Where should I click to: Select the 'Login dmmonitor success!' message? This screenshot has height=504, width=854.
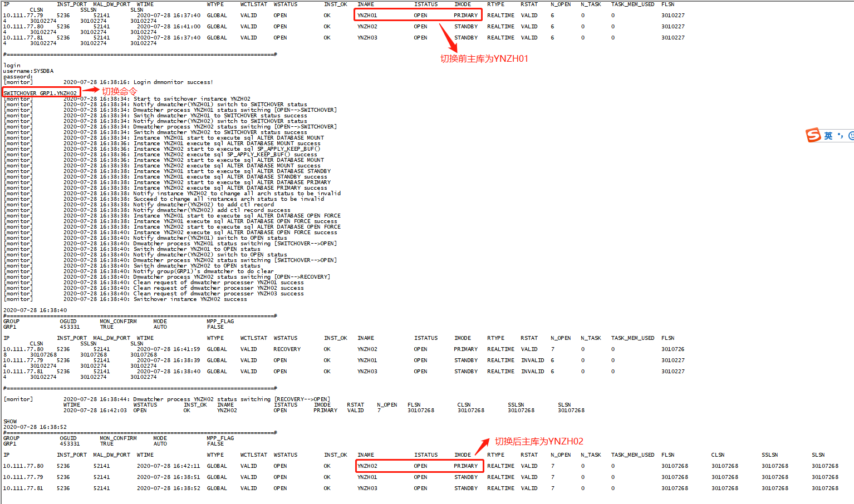coord(173,82)
